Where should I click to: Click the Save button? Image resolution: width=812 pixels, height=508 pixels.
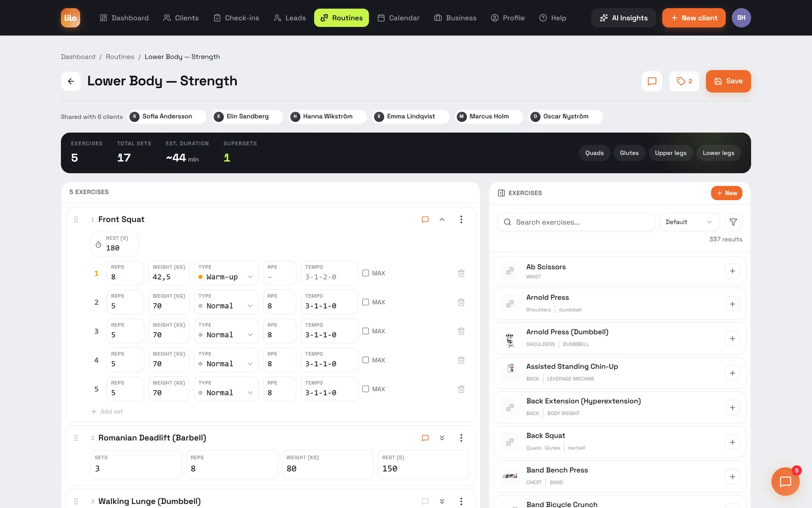pyautogui.click(x=728, y=81)
